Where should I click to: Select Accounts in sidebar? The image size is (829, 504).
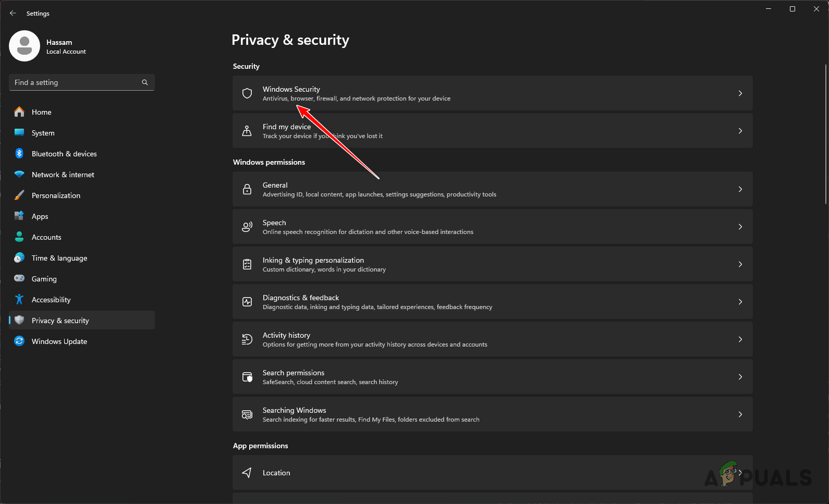click(x=82, y=237)
